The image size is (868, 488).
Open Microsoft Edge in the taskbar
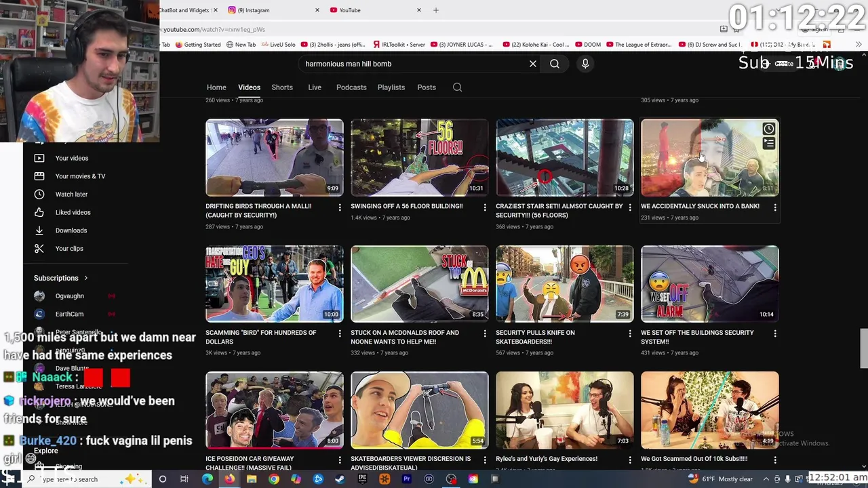click(208, 479)
